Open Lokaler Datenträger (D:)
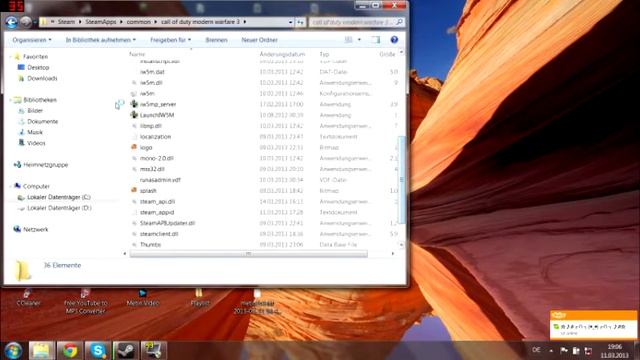Image resolution: width=640 pixels, height=360 pixels. coord(59,208)
